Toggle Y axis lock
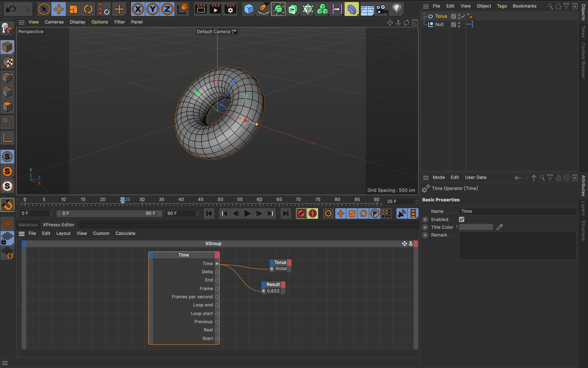Image resolution: width=588 pixels, height=368 pixels. click(153, 9)
